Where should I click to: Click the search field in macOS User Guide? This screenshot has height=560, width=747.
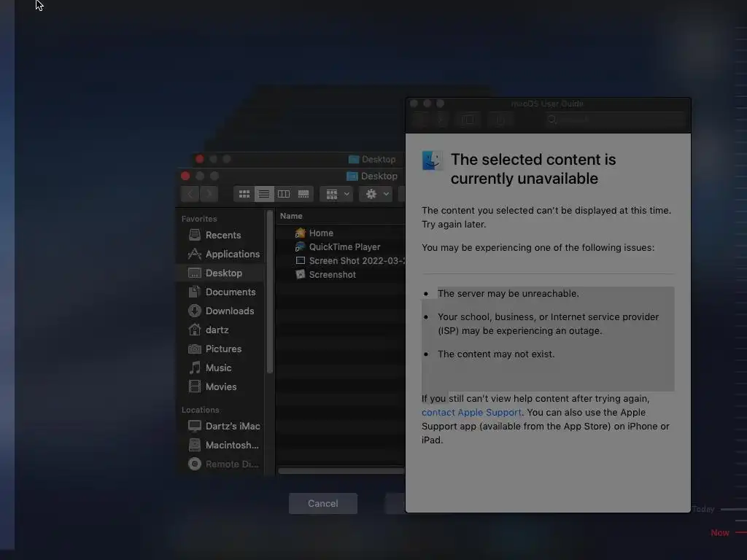pyautogui.click(x=614, y=119)
